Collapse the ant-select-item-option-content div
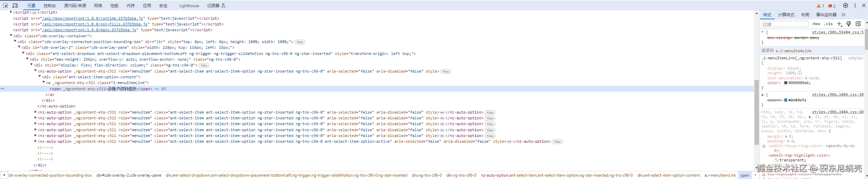This screenshot has width=868, height=179. (x=40, y=77)
